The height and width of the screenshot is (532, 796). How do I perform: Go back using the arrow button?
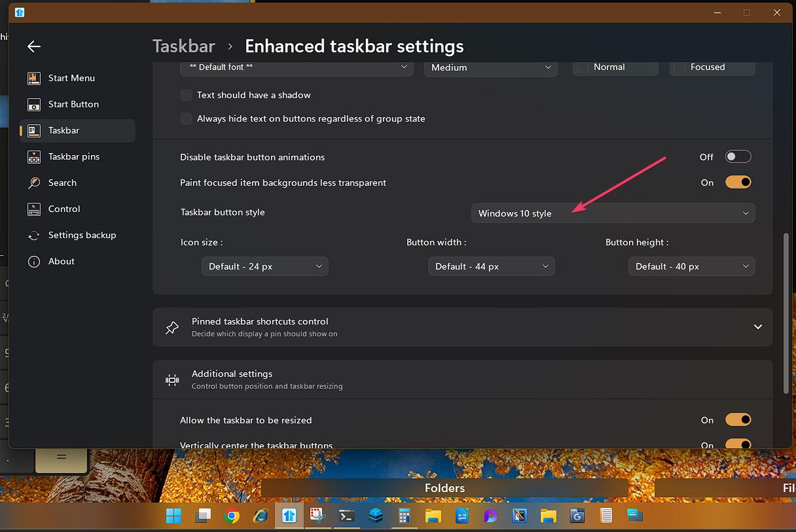click(33, 46)
